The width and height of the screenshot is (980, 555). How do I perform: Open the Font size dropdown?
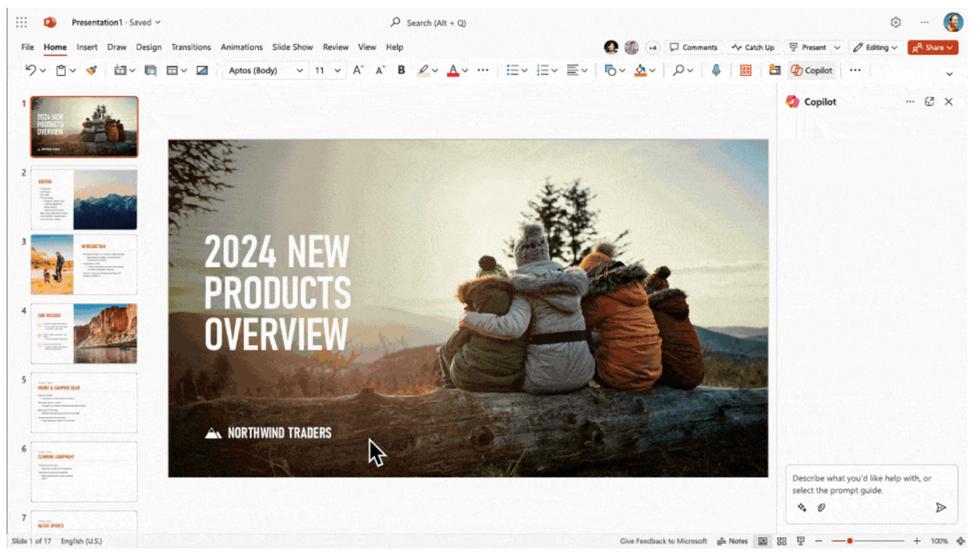(337, 70)
